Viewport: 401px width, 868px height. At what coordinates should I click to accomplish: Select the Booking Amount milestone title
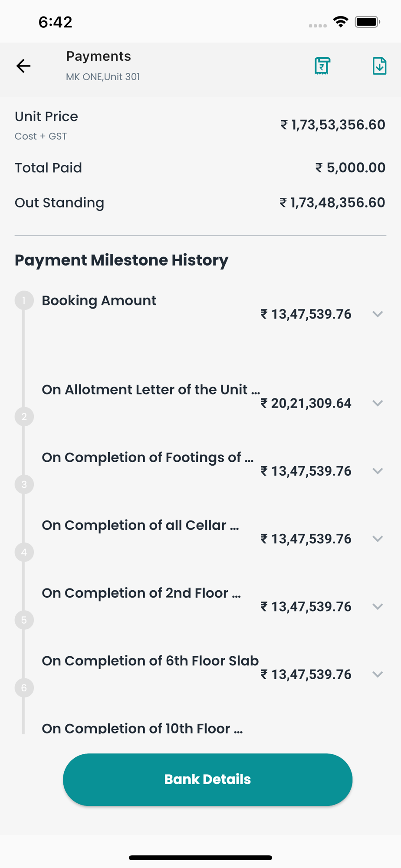click(x=99, y=300)
